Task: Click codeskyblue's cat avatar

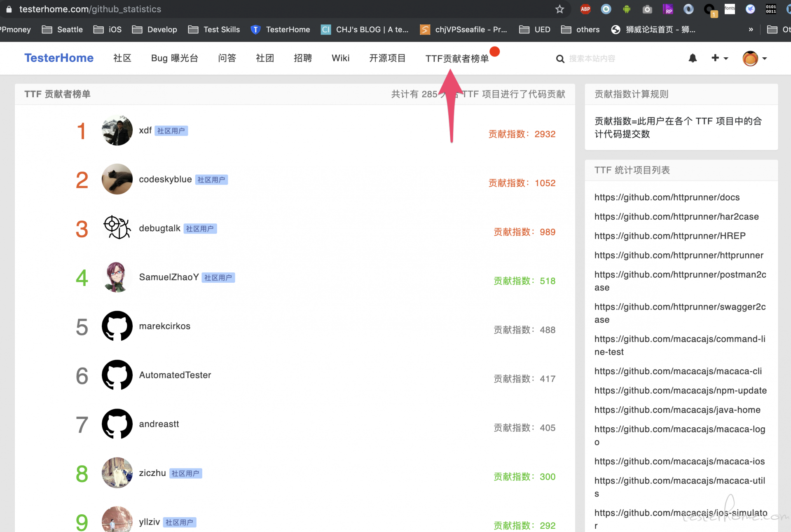Action: click(x=117, y=179)
